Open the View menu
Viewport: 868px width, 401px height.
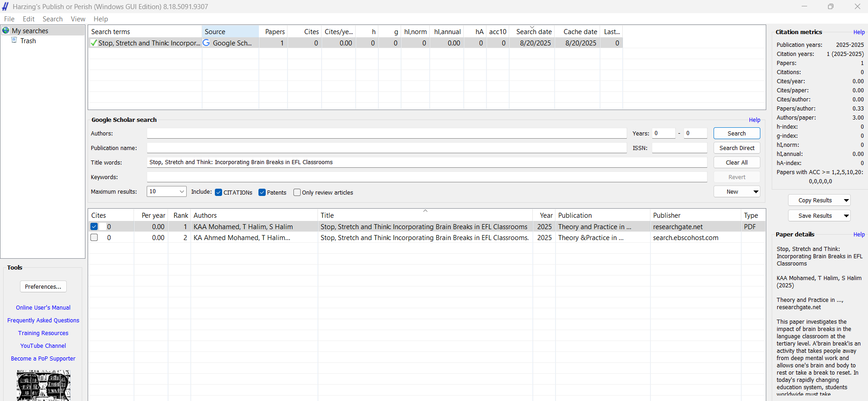[78, 19]
